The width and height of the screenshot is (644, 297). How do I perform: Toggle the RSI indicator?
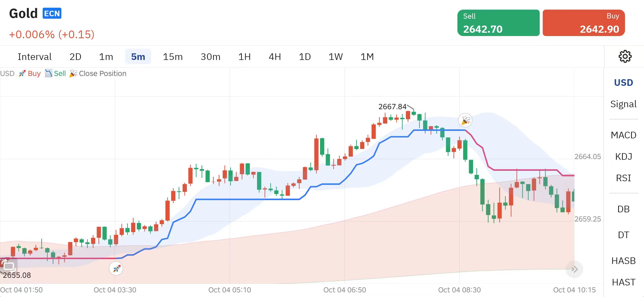pos(623,178)
